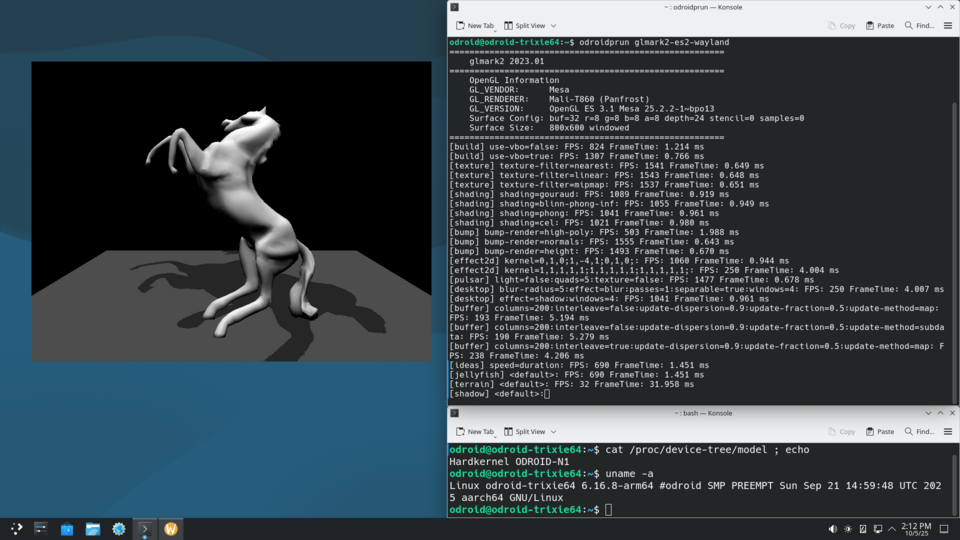
Task: Show hidden system tray icons arrow
Action: coord(892,528)
